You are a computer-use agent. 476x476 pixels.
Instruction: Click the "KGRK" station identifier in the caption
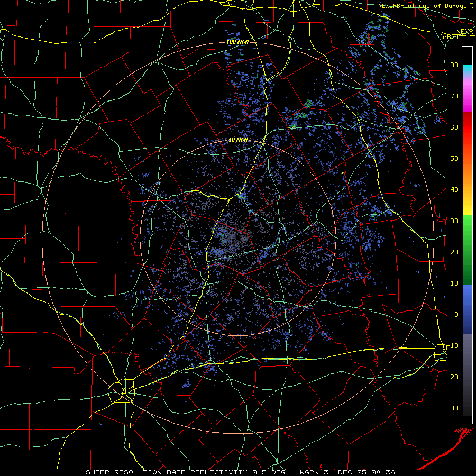[309, 472]
